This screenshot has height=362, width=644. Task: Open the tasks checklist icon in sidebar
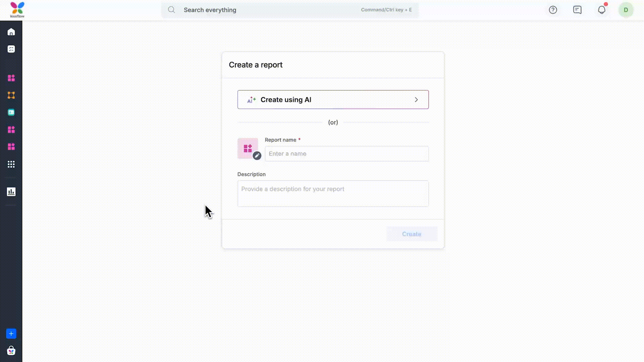click(x=11, y=49)
